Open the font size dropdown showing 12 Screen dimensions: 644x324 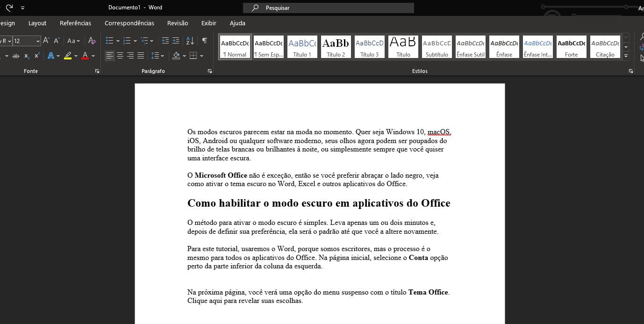pyautogui.click(x=38, y=41)
